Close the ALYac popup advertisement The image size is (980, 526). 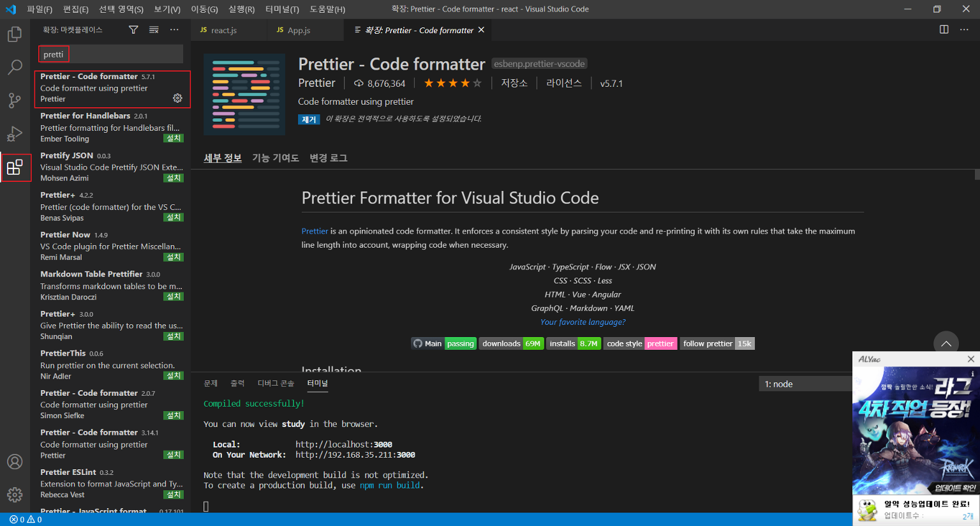(x=971, y=359)
